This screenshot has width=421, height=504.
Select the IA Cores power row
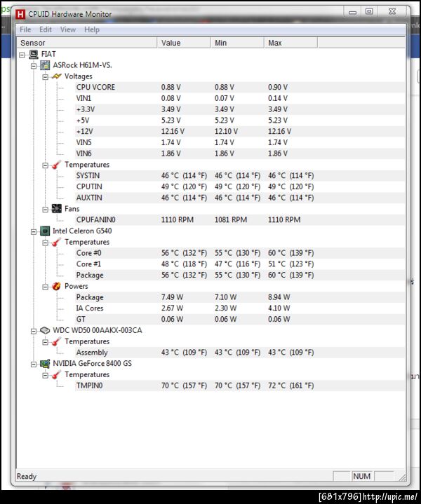click(240, 308)
